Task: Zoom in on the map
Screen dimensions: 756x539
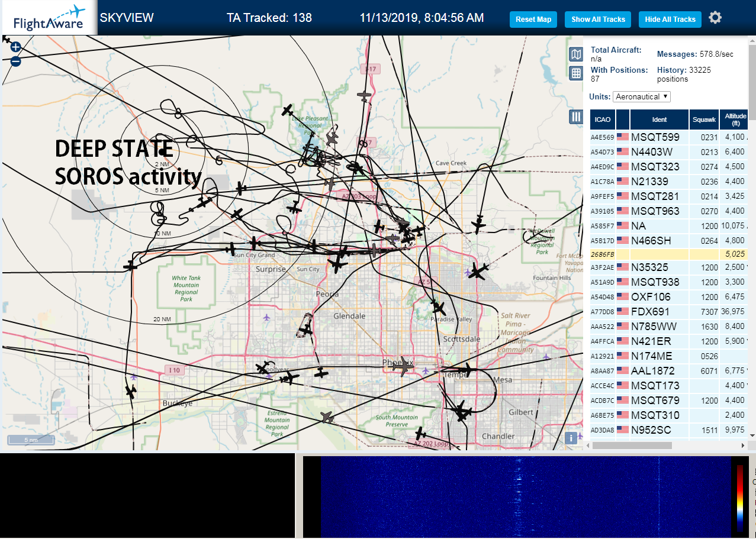Action: [x=15, y=47]
